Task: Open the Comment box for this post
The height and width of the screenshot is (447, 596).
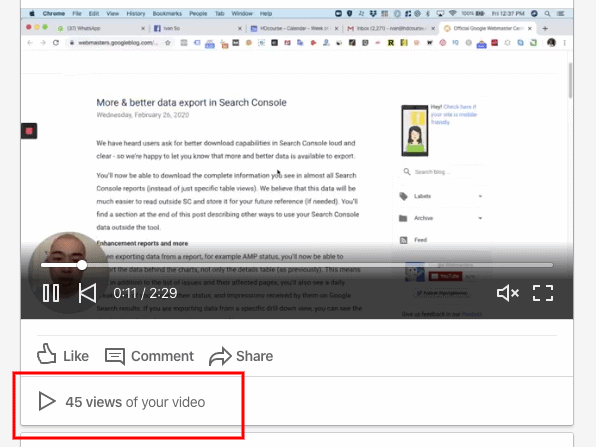Action: pyautogui.click(x=149, y=356)
